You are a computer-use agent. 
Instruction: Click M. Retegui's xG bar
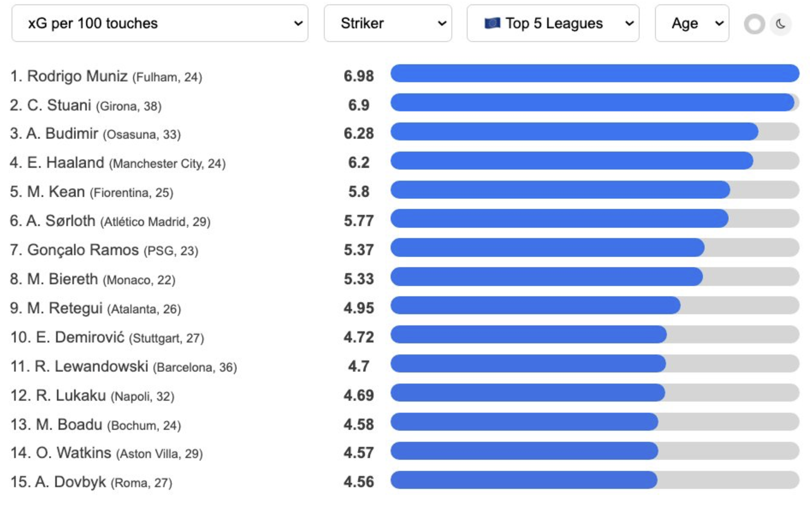(x=535, y=306)
